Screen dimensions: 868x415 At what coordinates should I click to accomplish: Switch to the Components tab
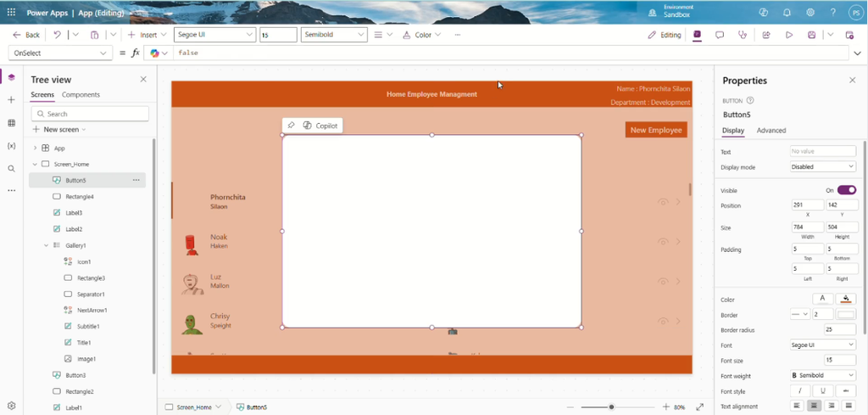[81, 95]
